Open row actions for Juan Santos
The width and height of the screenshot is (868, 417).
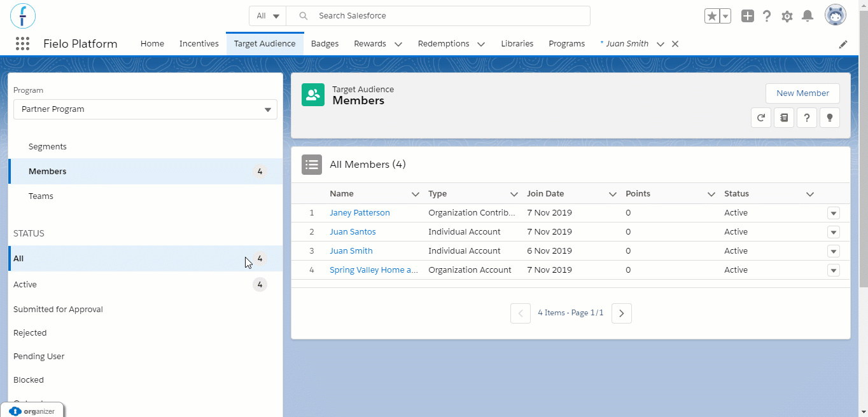[834, 232]
